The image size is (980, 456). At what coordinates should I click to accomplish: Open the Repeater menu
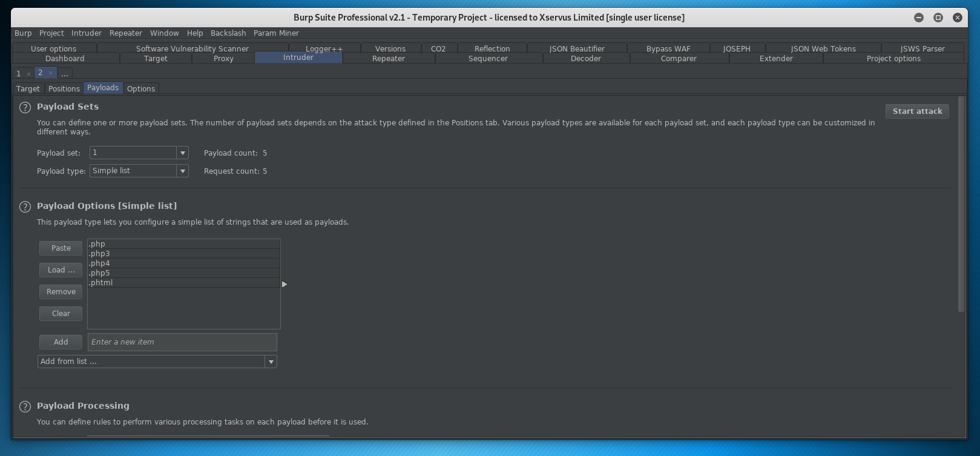(126, 33)
